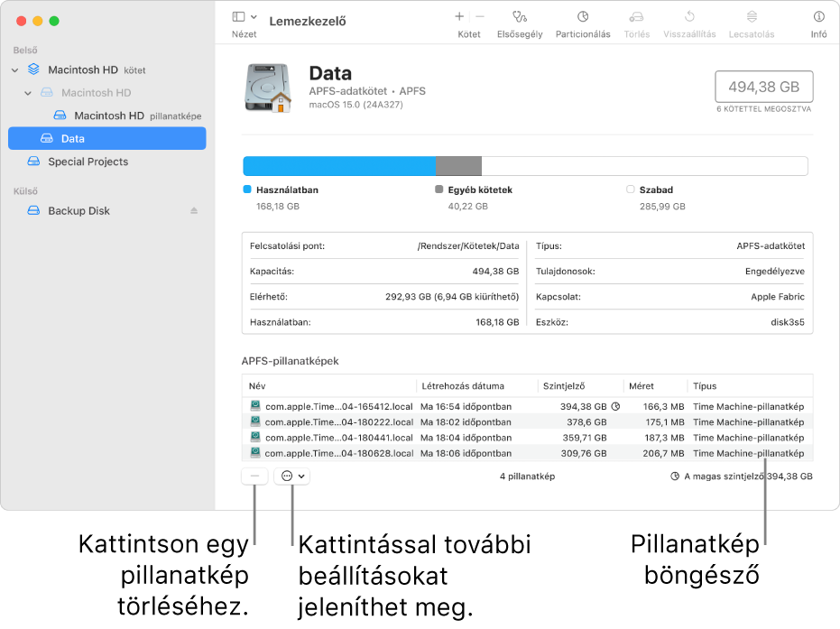Select the Data volume in sidebar
The height and width of the screenshot is (629, 840).
[x=107, y=138]
